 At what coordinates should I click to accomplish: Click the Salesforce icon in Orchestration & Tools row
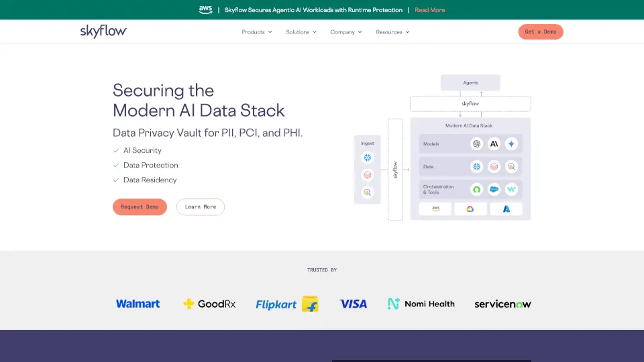(x=494, y=190)
